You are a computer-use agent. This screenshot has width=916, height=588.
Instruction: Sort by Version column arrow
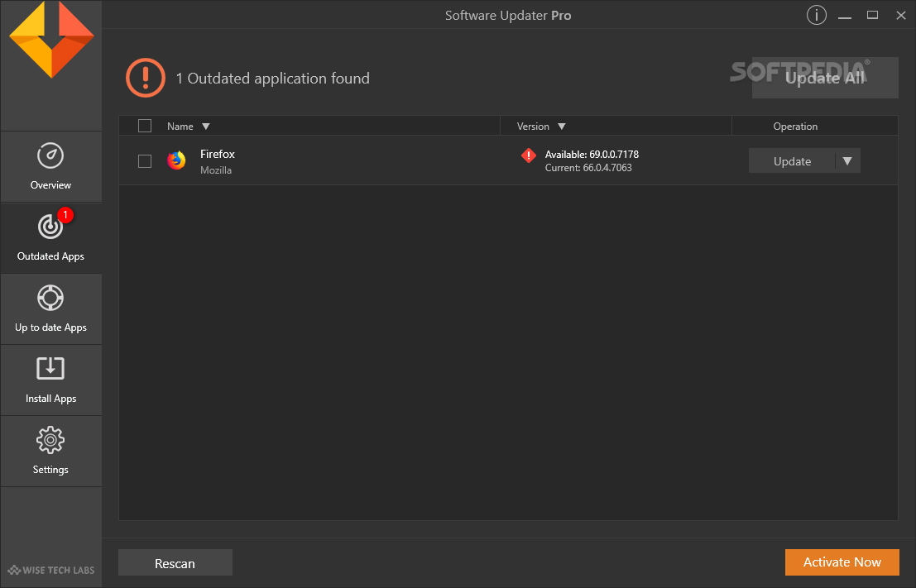tap(561, 127)
